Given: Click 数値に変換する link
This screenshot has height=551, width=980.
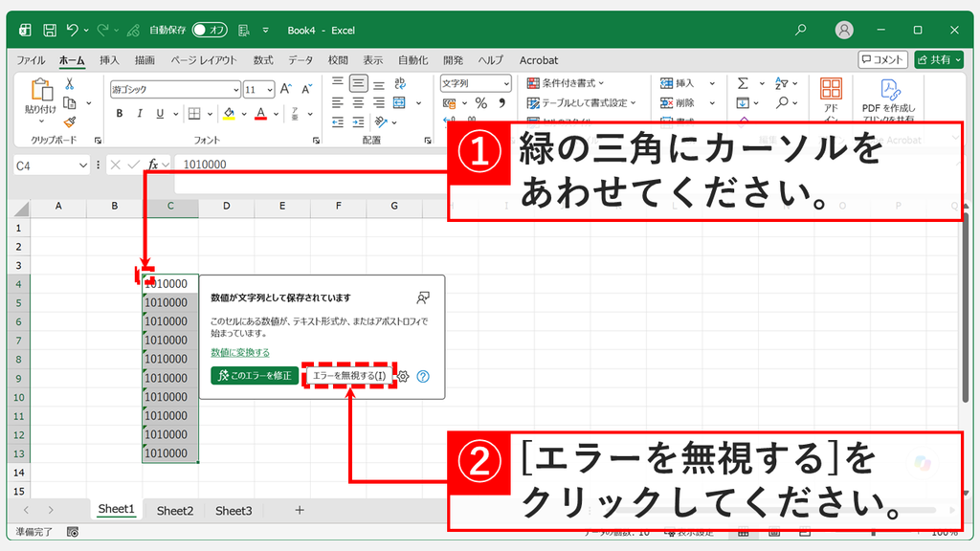Looking at the screenshot, I should click(240, 353).
